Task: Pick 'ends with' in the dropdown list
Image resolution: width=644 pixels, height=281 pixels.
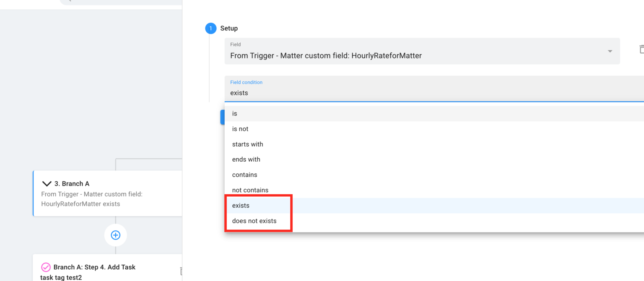Action: point(246,160)
